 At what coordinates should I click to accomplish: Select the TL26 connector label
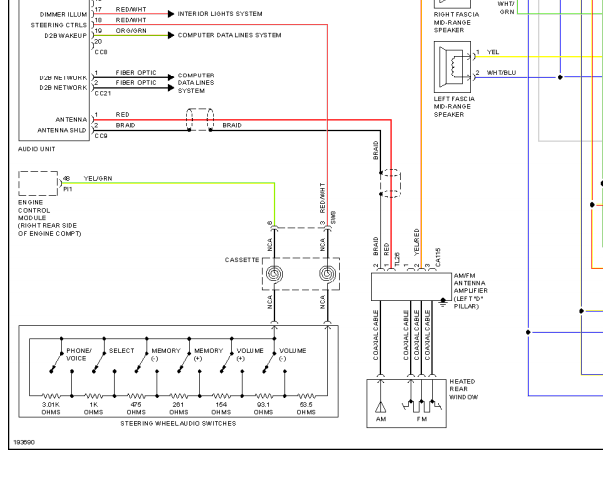[x=397, y=259]
